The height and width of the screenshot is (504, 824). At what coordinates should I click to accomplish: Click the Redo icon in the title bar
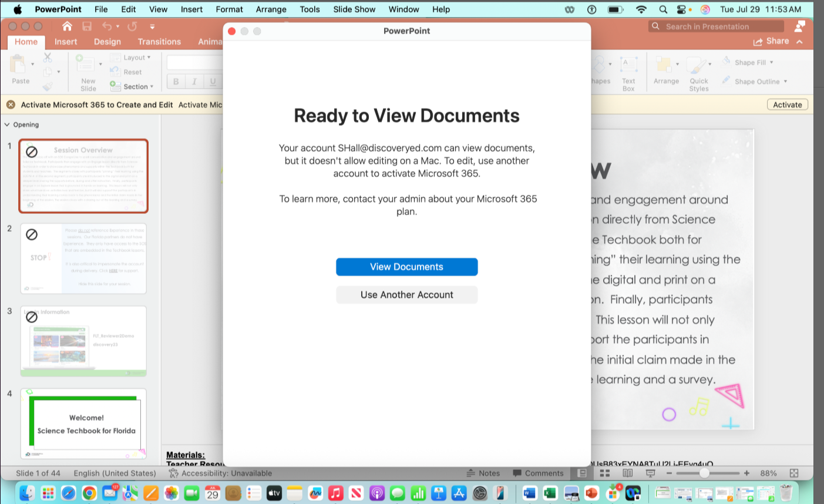pos(132,26)
